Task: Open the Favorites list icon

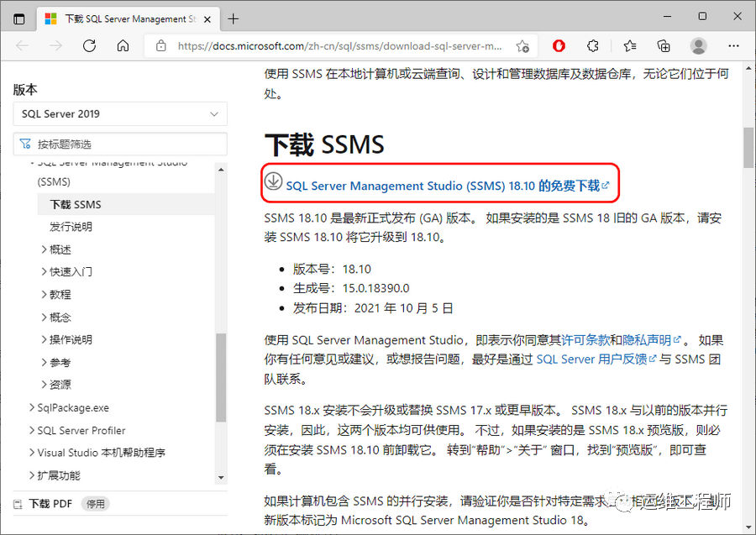Action: point(630,46)
